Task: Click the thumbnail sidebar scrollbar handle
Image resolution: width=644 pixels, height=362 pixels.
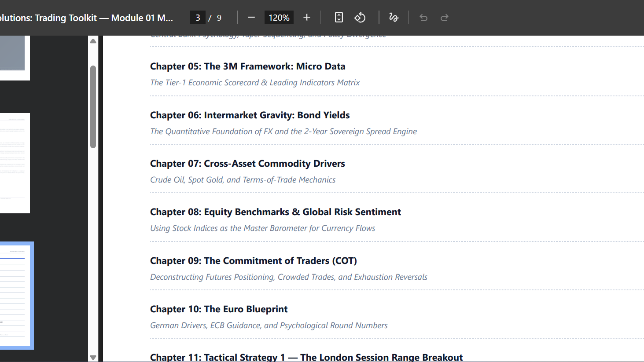Action: click(93, 107)
